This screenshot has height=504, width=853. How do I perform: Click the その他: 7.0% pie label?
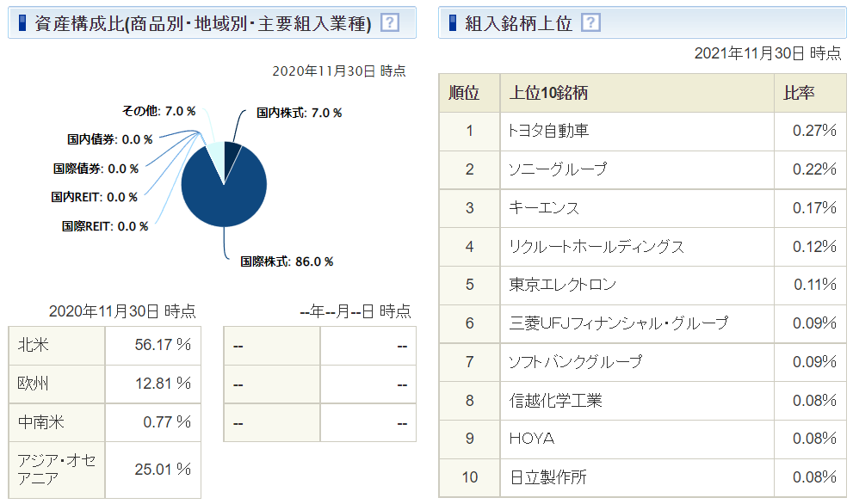pos(159,111)
